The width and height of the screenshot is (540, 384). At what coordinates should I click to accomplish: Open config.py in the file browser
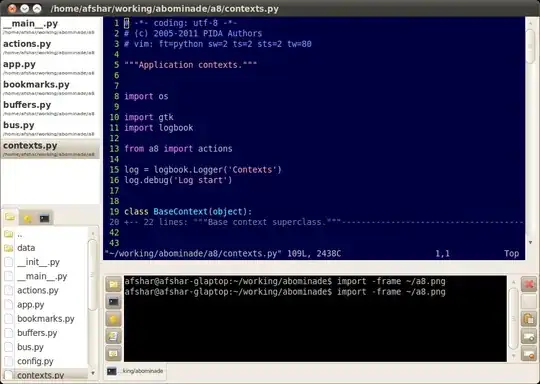tap(45, 361)
